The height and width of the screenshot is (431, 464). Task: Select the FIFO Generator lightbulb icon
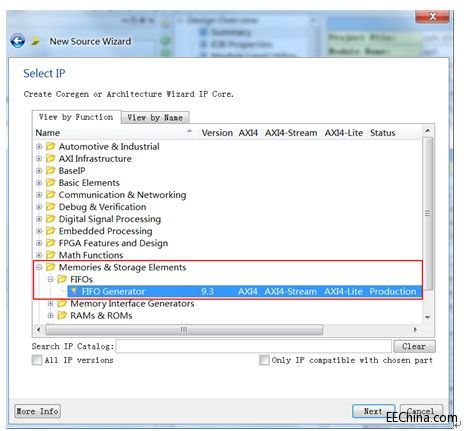tap(74, 291)
